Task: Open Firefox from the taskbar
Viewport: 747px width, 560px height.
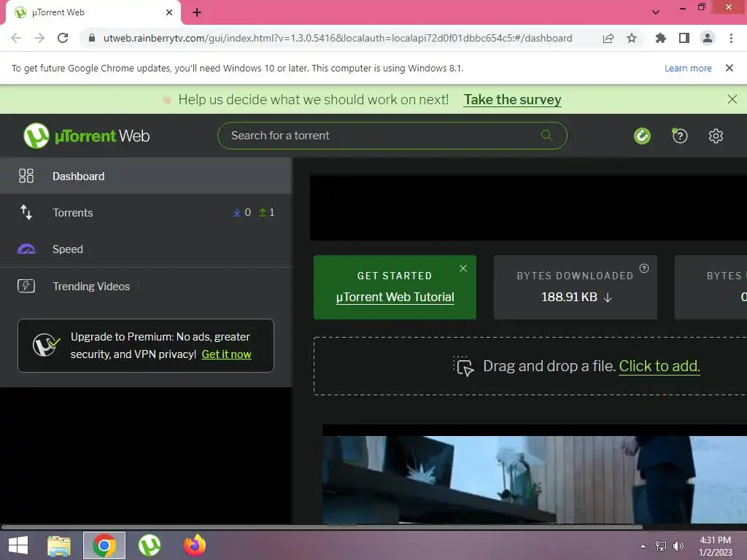Action: (194, 545)
